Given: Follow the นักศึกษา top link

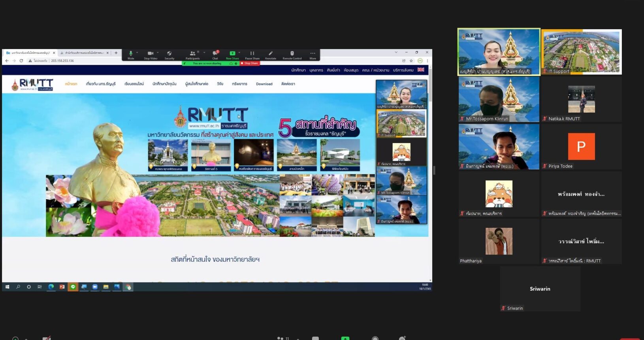Looking at the screenshot, I should click(298, 70).
